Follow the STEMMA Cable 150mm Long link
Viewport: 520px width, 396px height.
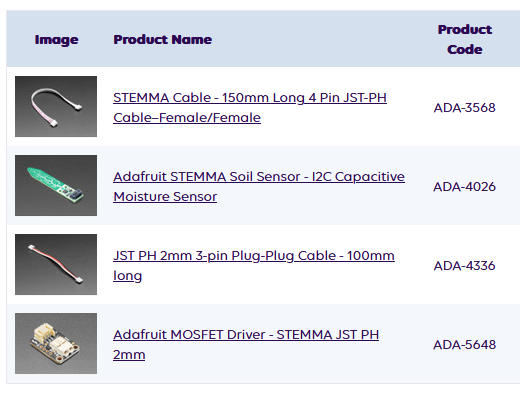click(x=250, y=107)
